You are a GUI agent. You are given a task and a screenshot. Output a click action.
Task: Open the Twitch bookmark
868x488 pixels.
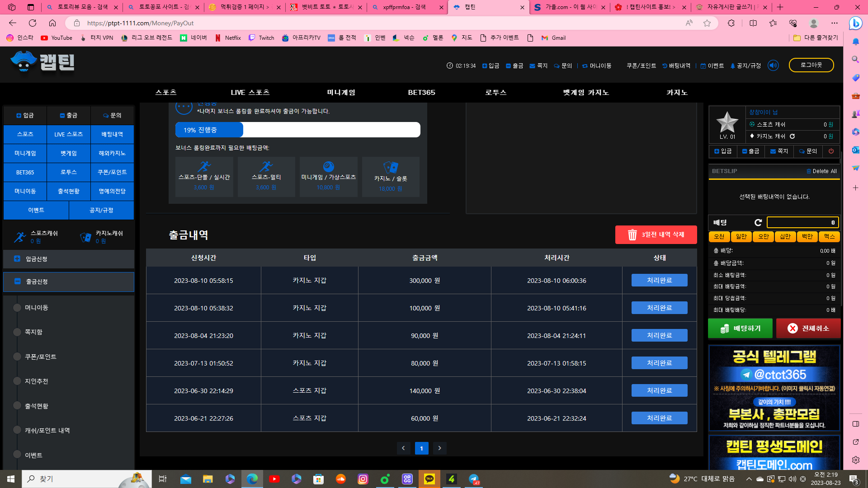tap(261, 38)
